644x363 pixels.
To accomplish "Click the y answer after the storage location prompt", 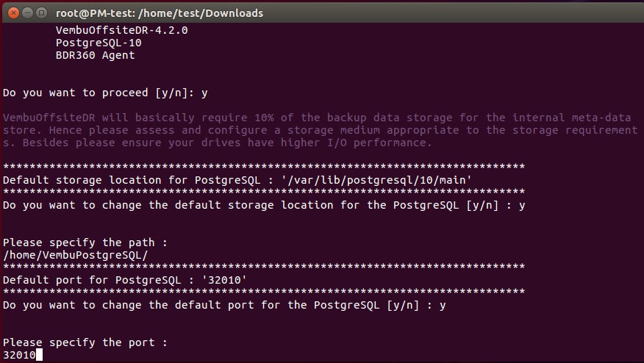I will click(522, 206).
